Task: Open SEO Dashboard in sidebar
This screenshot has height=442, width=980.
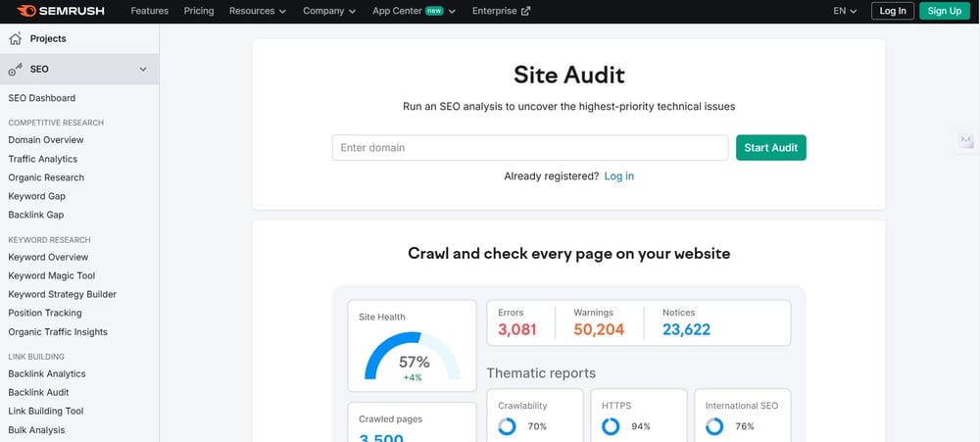Action: [x=42, y=98]
